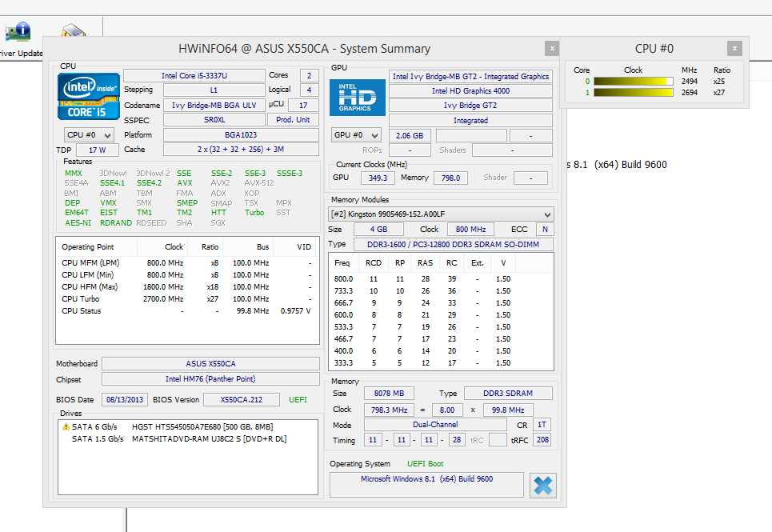Click the warning icon beside SATA 6 Gb/s

[x=66, y=426]
